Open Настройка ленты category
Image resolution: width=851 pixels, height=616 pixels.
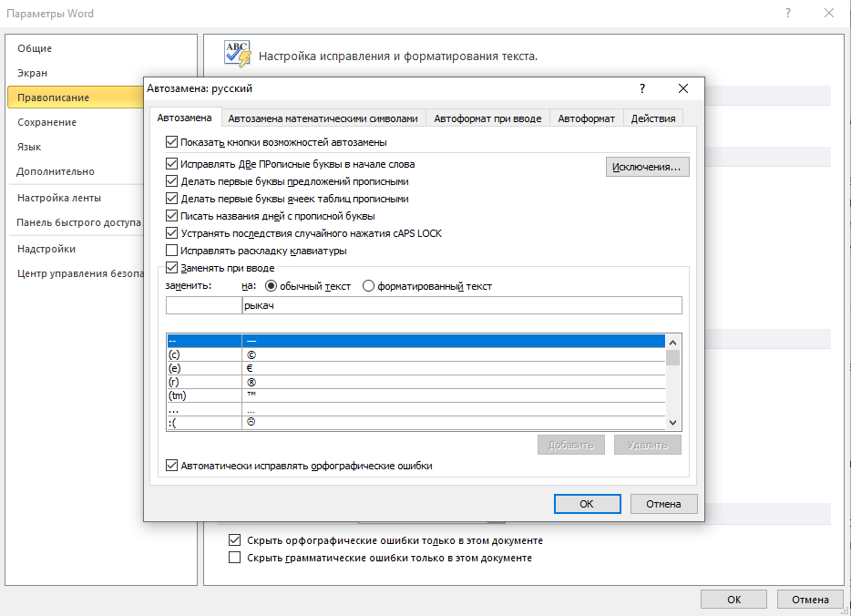pyautogui.click(x=59, y=198)
